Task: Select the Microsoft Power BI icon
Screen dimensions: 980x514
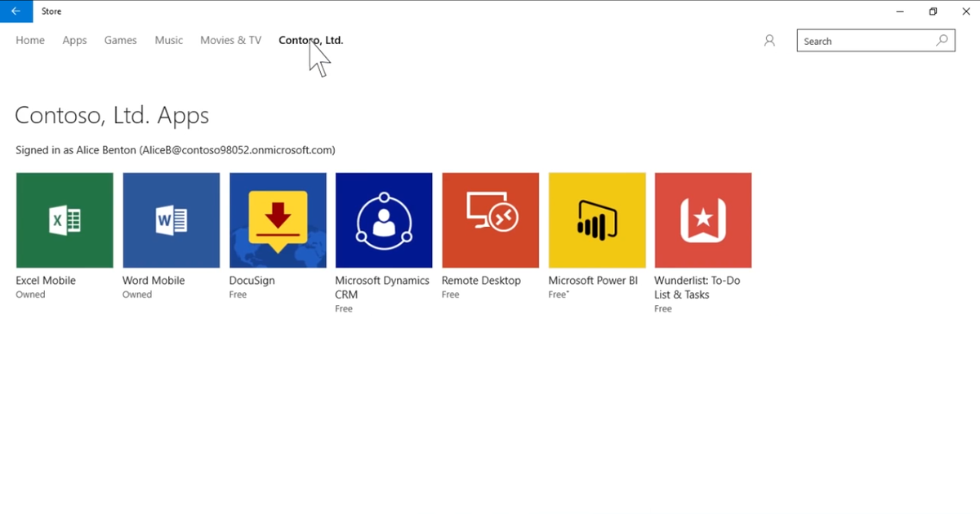Action: coord(597,219)
